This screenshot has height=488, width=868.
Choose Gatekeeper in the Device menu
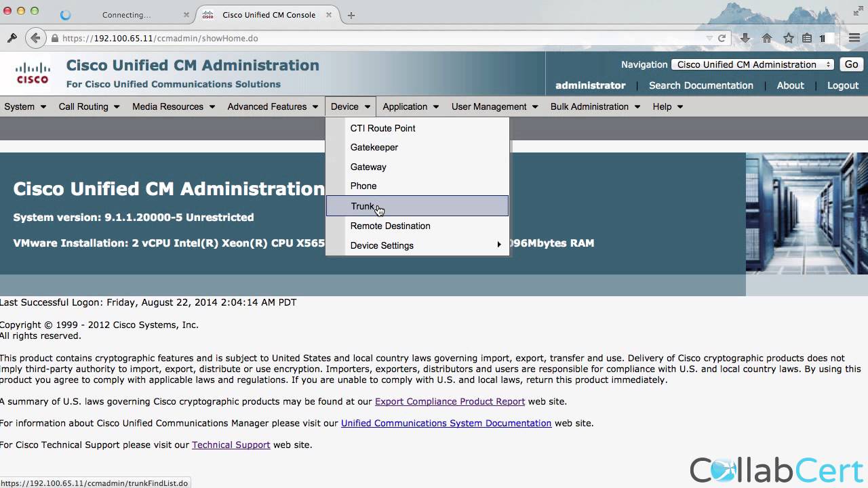tap(417, 147)
